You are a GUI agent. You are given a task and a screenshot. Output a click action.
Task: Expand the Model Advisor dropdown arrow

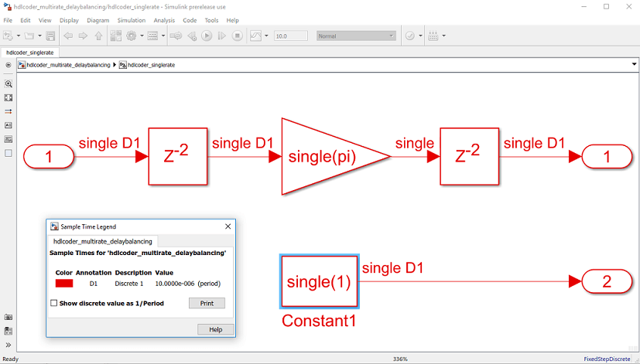tap(420, 36)
